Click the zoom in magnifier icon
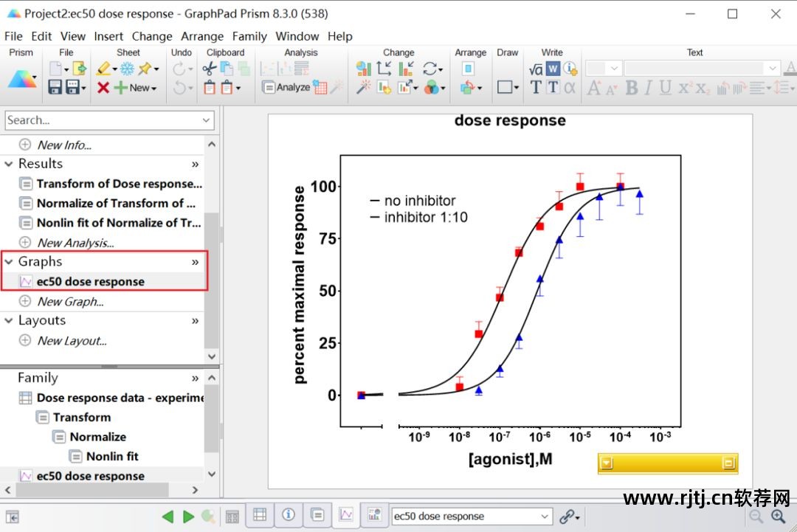797x532 pixels. tap(779, 517)
